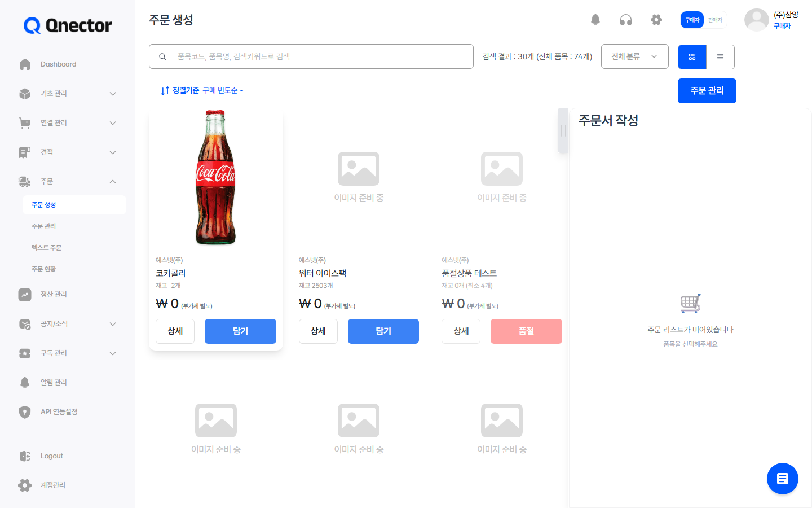Click the 검색 결과 count text
This screenshot has width=812, height=508.
coord(537,56)
